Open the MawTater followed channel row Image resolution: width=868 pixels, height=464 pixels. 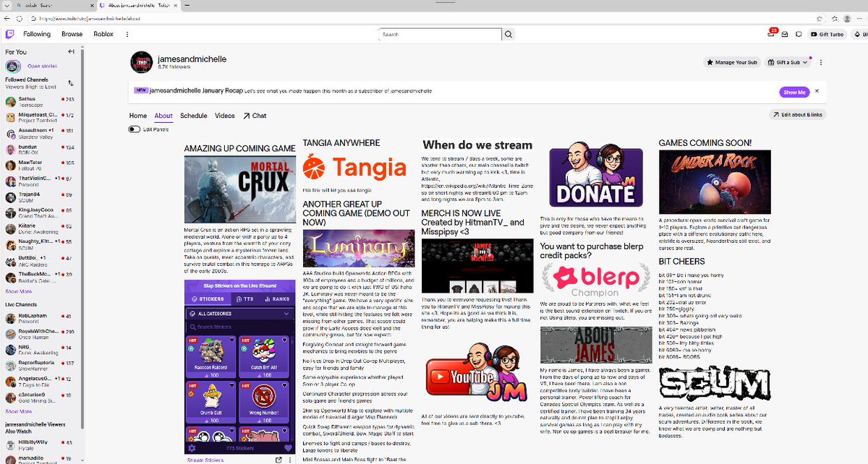click(41, 166)
